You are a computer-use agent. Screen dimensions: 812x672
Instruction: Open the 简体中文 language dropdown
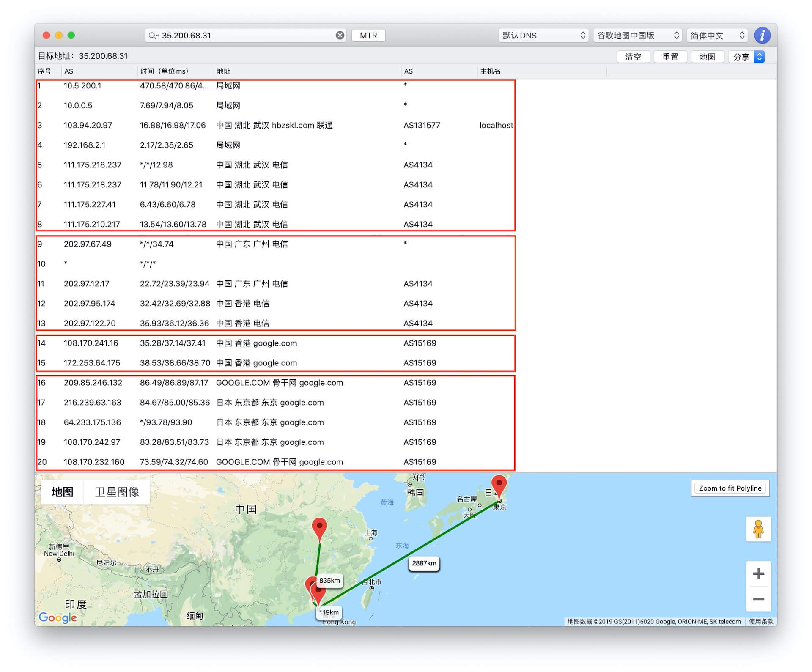click(717, 36)
